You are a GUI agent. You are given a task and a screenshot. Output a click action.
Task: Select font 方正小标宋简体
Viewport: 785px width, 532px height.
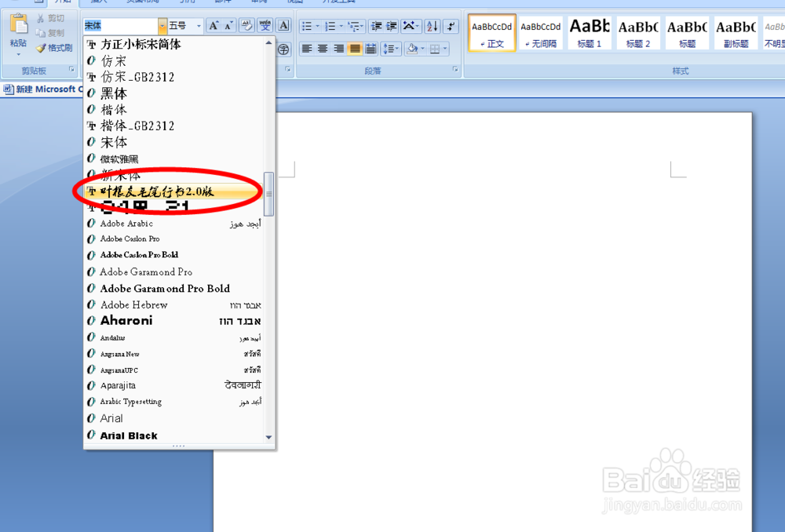[x=173, y=45]
